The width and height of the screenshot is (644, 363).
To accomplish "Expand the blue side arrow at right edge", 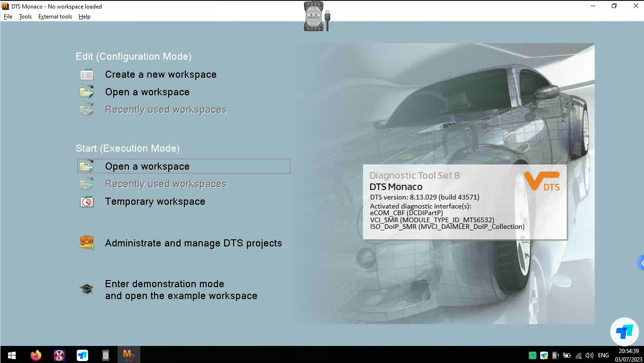I will 641,263.
